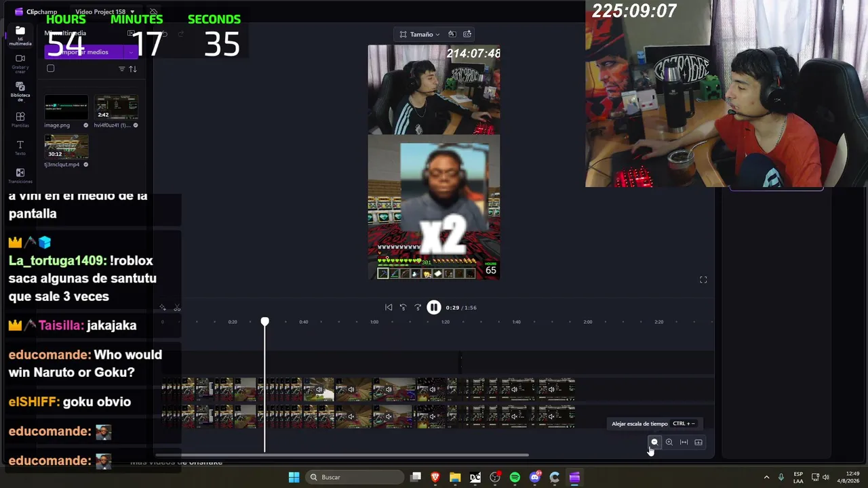Screen dimensions: 868x488
Task: Show hidden system tray icons
Action: [x=766, y=477]
